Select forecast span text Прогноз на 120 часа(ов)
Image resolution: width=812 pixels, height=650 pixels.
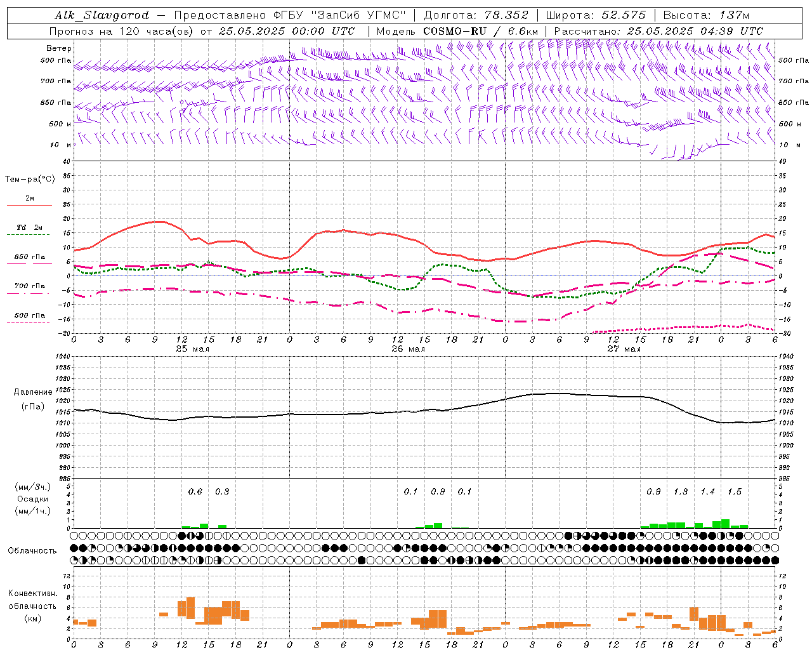pos(122,31)
